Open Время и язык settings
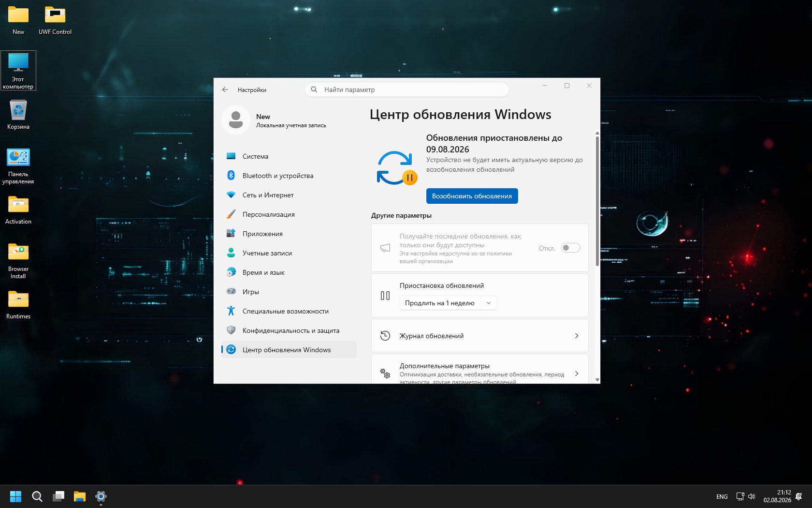812x508 pixels. pyautogui.click(x=289, y=272)
